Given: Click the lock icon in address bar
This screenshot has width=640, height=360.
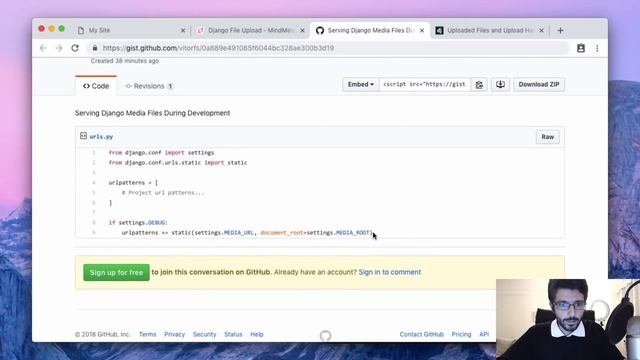Looking at the screenshot, I should 95,48.
